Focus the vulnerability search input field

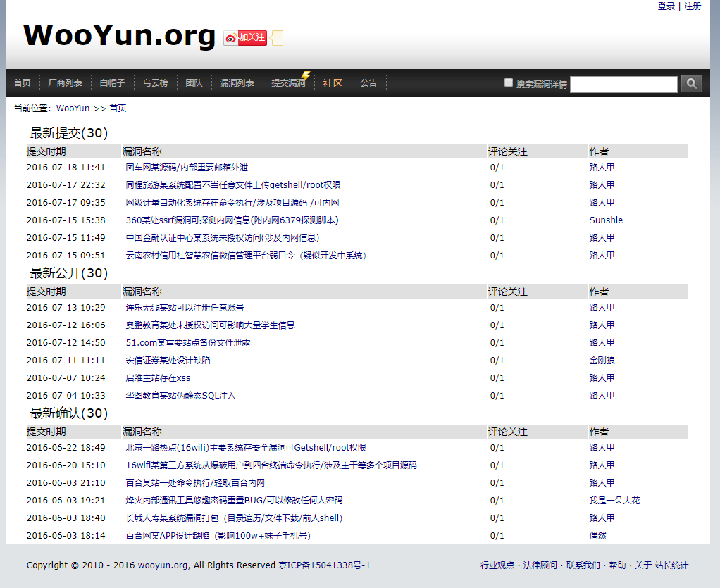point(623,84)
